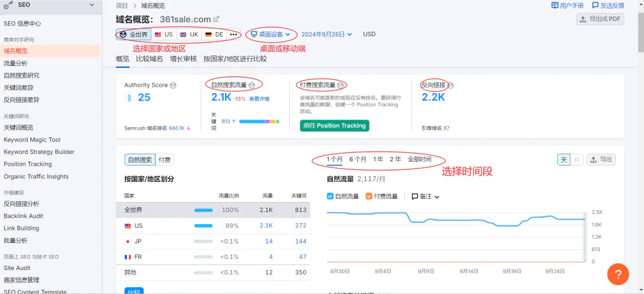Choose the US flag region
This screenshot has height=294, width=644.
coord(164,35)
